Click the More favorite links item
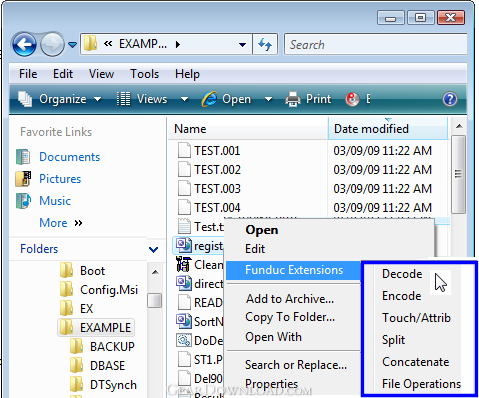 point(61,223)
